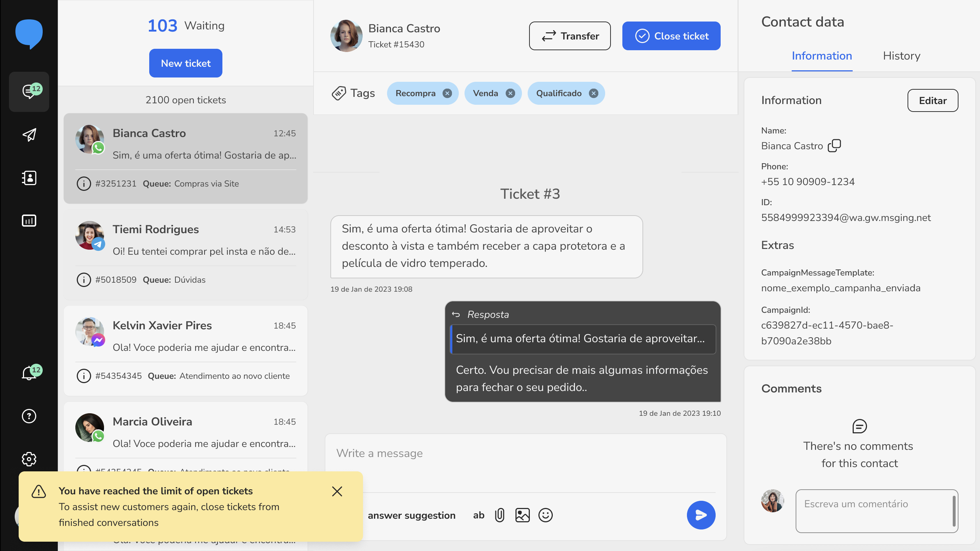Select the Marcia Oliveira ticket card
Screen dimensions: 980x551
[186, 437]
